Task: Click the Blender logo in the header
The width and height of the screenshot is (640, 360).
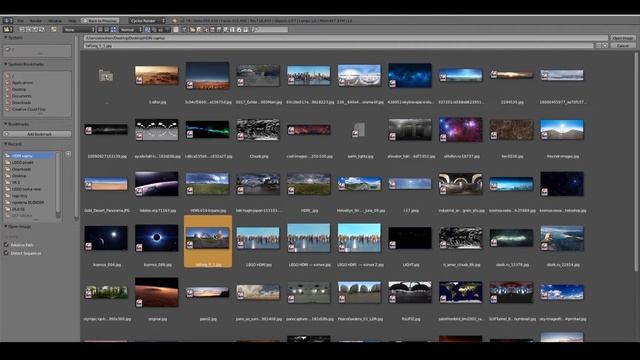Action: pyautogui.click(x=174, y=20)
